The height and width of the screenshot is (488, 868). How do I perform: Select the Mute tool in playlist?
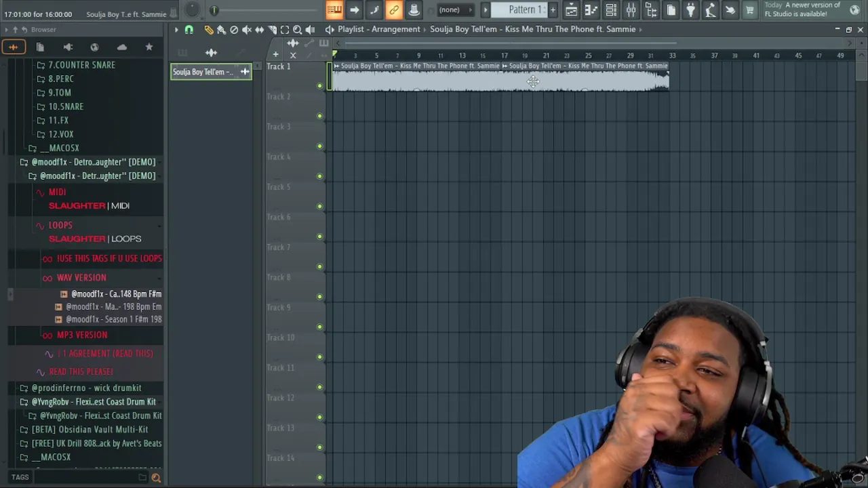pos(247,30)
